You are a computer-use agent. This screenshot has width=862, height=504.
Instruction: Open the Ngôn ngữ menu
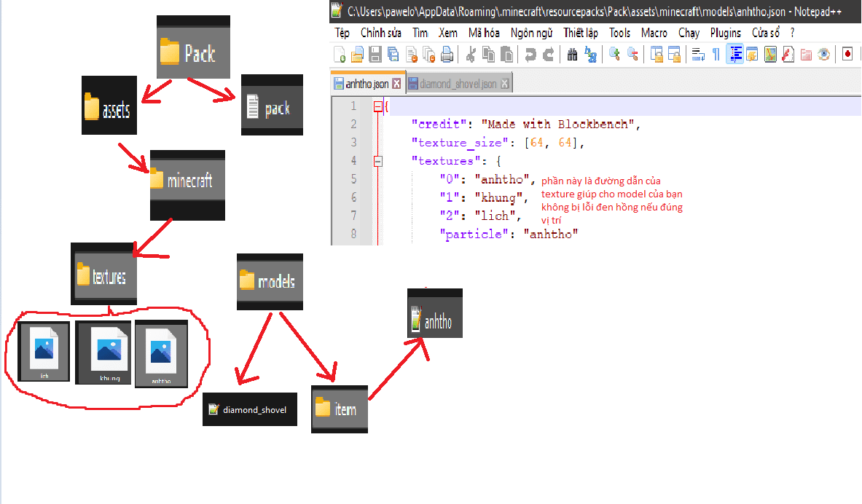(x=532, y=33)
